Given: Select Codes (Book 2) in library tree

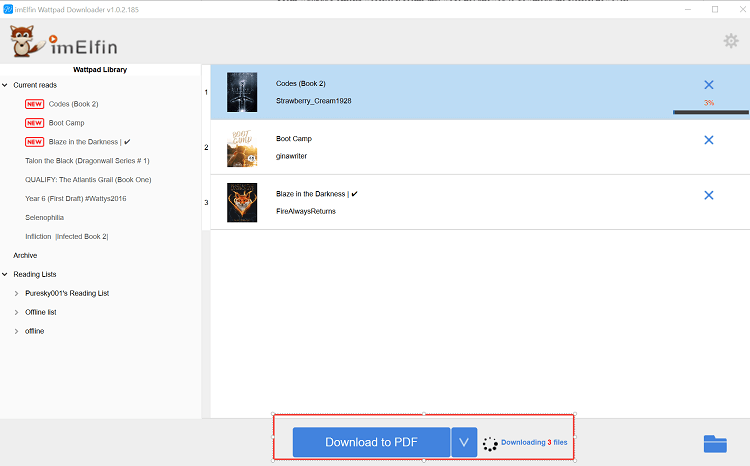Looking at the screenshot, I should [73, 104].
